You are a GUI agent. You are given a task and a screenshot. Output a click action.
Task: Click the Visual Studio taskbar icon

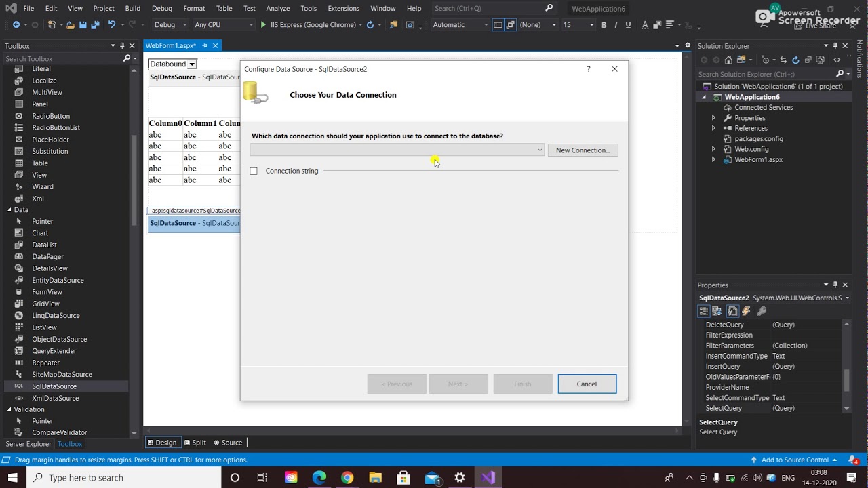[x=488, y=478]
